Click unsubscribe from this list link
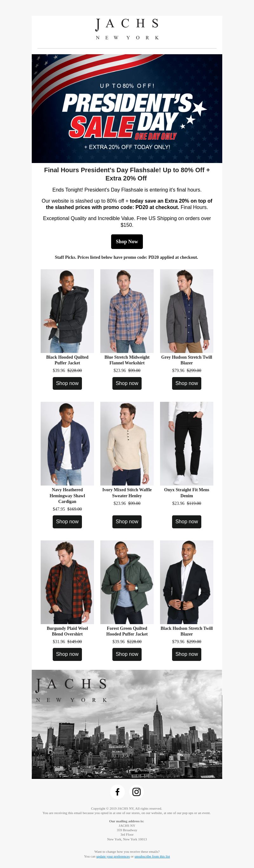The width and height of the screenshot is (254, 868). pyautogui.click(x=152, y=856)
